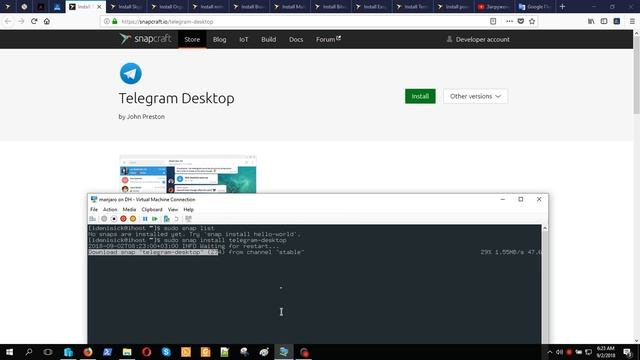This screenshot has width=640, height=360.
Task: Click the VM Revert toolbar icon
Action: [x=176, y=219]
